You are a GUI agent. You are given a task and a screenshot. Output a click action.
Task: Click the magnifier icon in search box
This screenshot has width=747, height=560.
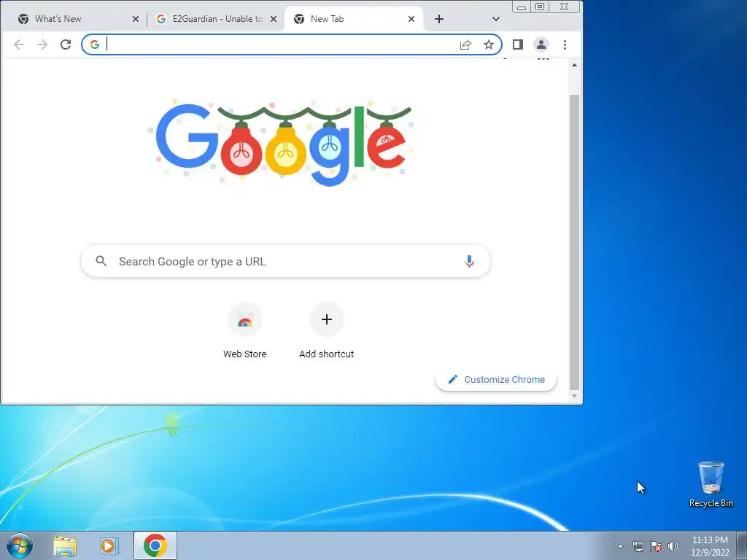pyautogui.click(x=101, y=261)
